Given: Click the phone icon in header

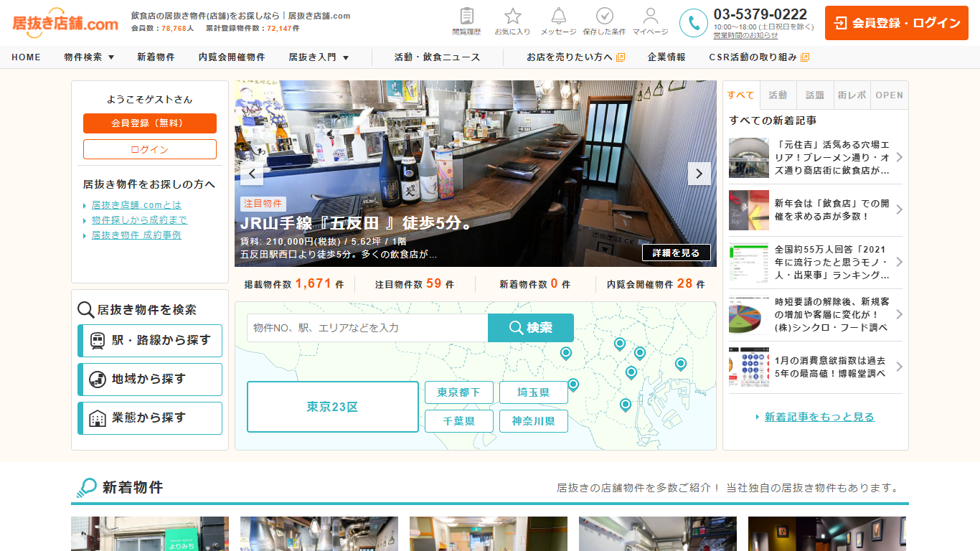Looking at the screenshot, I should click(693, 23).
